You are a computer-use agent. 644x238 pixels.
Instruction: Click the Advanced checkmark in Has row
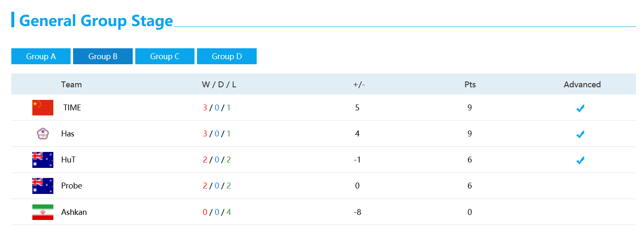[x=580, y=134]
